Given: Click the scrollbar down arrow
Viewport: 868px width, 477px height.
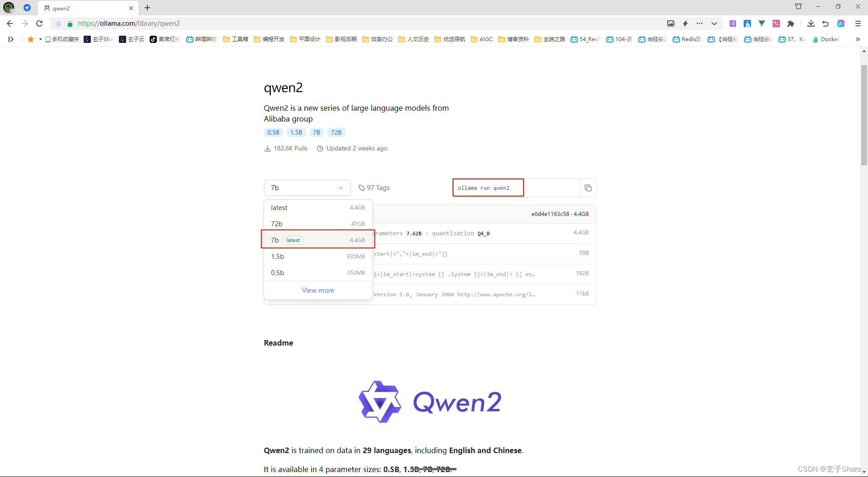Looking at the screenshot, I should (x=864, y=472).
